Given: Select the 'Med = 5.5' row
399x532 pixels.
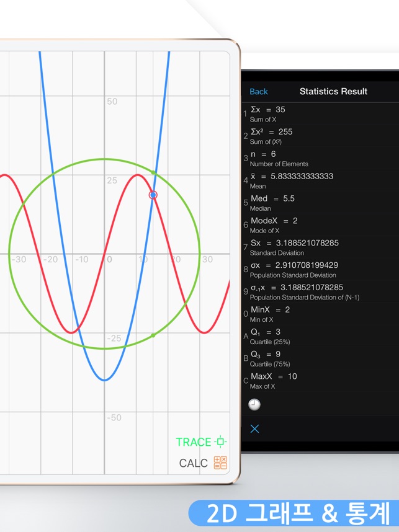Looking at the screenshot, I should pos(320,203).
